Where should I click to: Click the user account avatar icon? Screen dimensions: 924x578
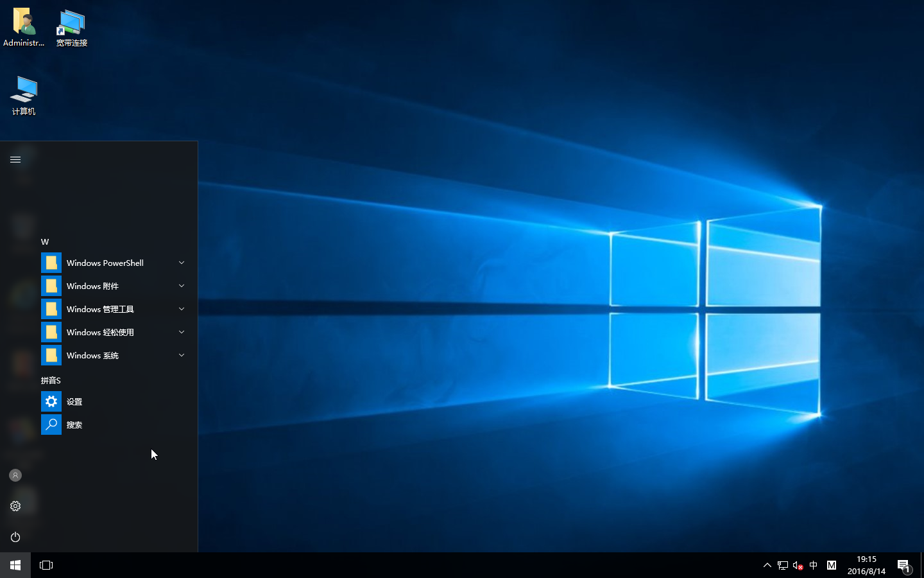(x=15, y=475)
